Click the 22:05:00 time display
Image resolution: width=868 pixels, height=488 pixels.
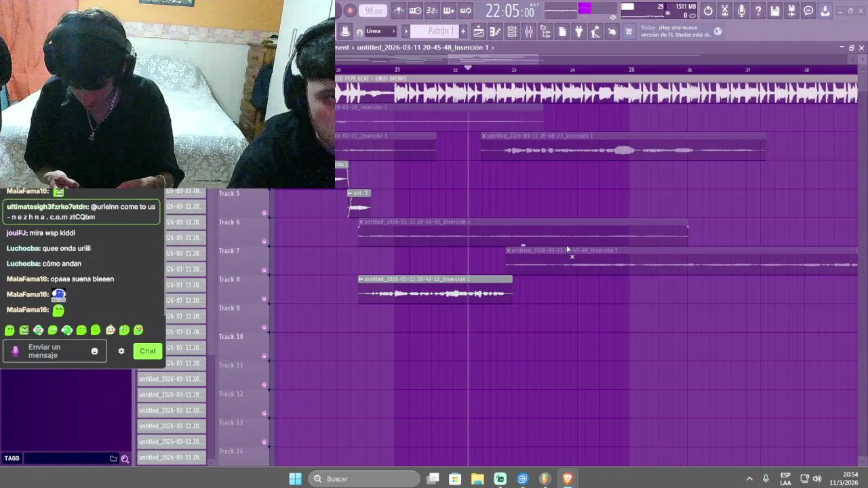[510, 11]
